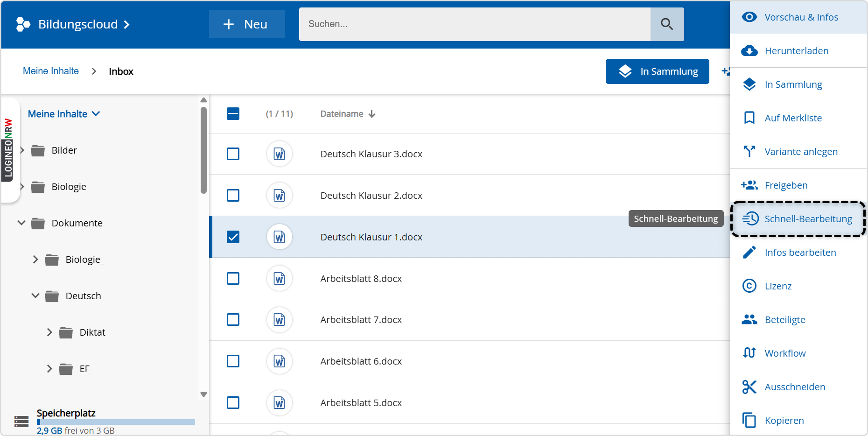868x436 pixels.
Task: Click the Word icon of Deutsch Klausur 3.docx
Action: click(x=280, y=154)
